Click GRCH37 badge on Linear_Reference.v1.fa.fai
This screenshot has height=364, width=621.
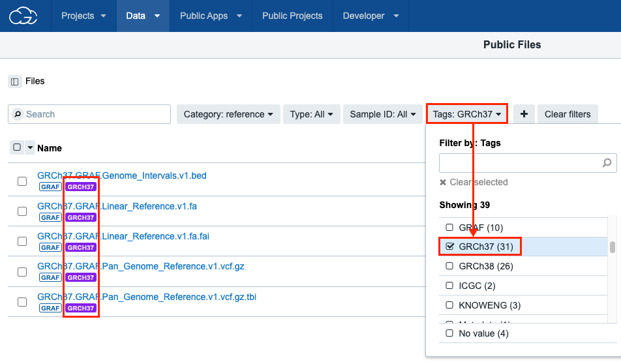pyautogui.click(x=81, y=247)
